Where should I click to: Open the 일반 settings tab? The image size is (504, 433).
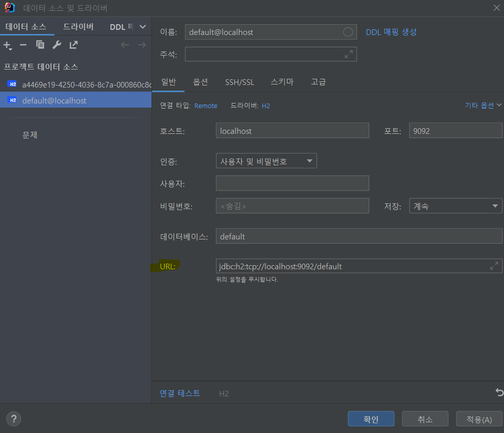[x=169, y=82]
